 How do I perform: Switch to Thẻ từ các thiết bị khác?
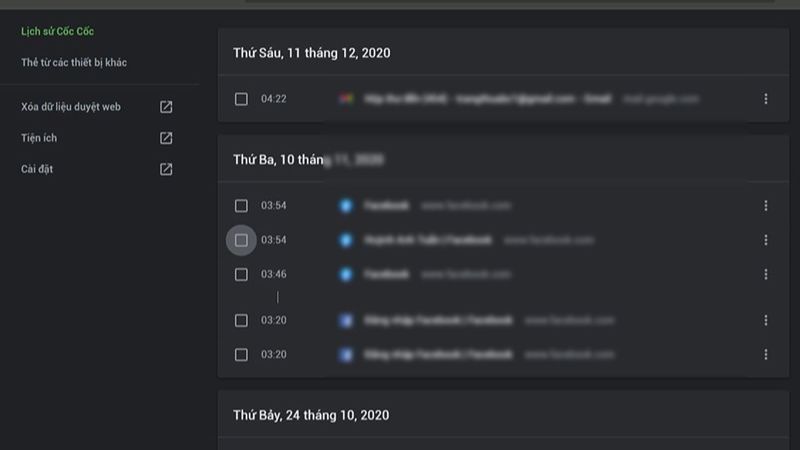pos(74,63)
